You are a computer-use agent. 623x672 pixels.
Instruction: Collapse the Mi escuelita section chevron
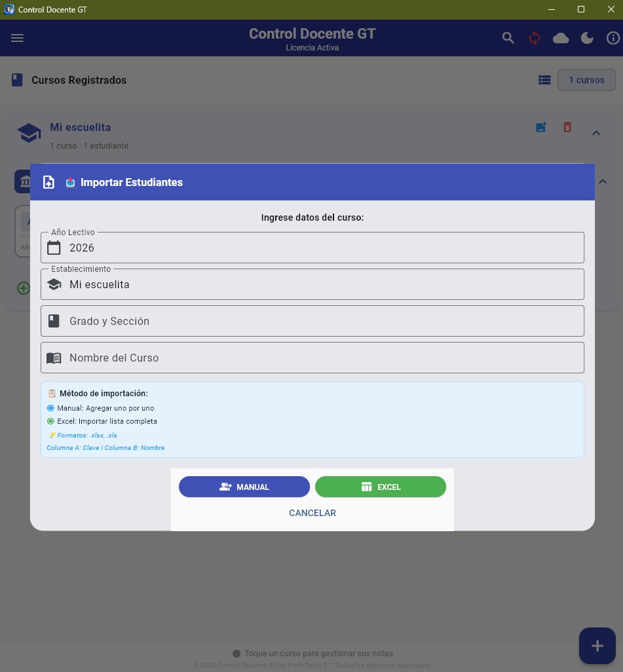[x=596, y=133]
